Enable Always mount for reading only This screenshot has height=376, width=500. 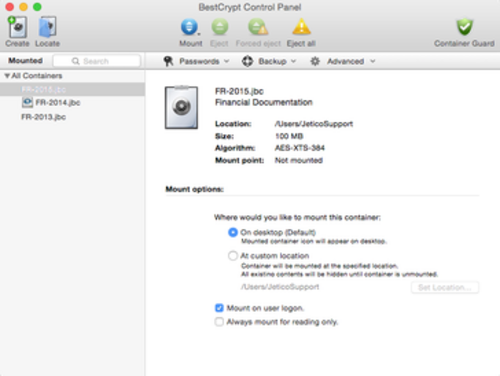point(219,322)
